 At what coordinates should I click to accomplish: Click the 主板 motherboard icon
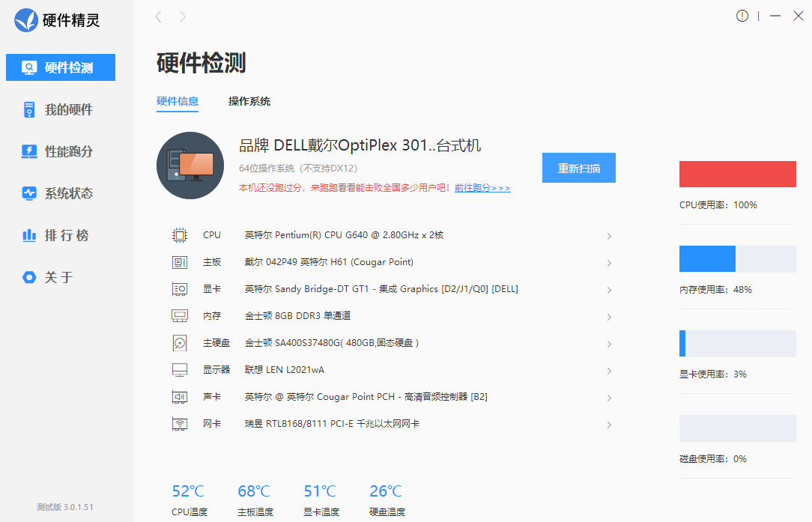pyautogui.click(x=180, y=263)
